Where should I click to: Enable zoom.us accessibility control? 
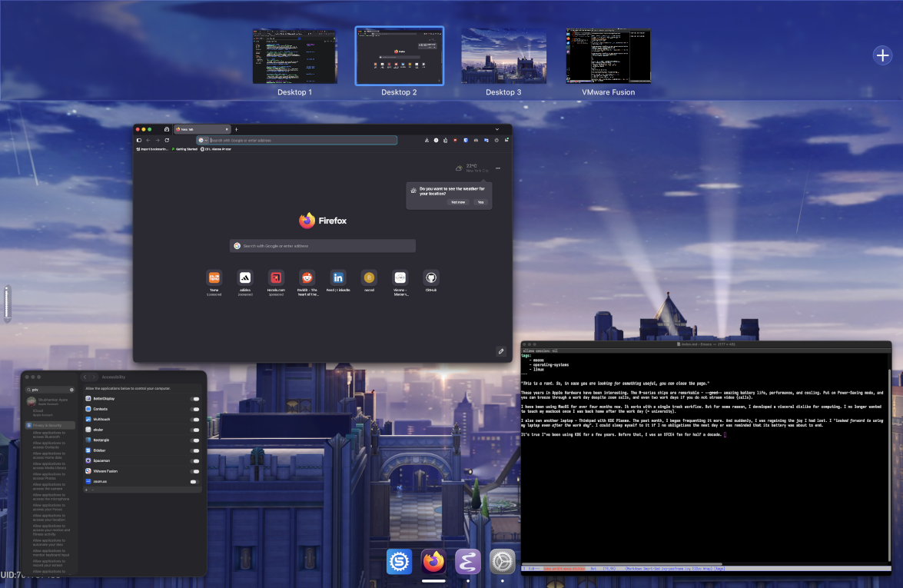tap(194, 482)
